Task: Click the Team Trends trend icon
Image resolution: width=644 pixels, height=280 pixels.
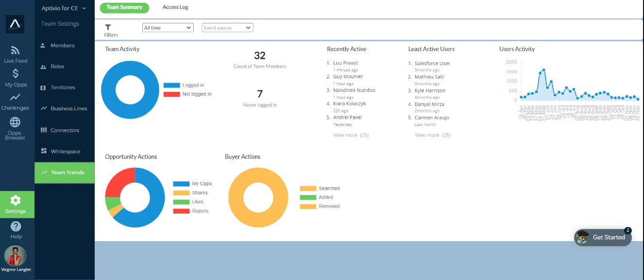Action: [x=44, y=173]
